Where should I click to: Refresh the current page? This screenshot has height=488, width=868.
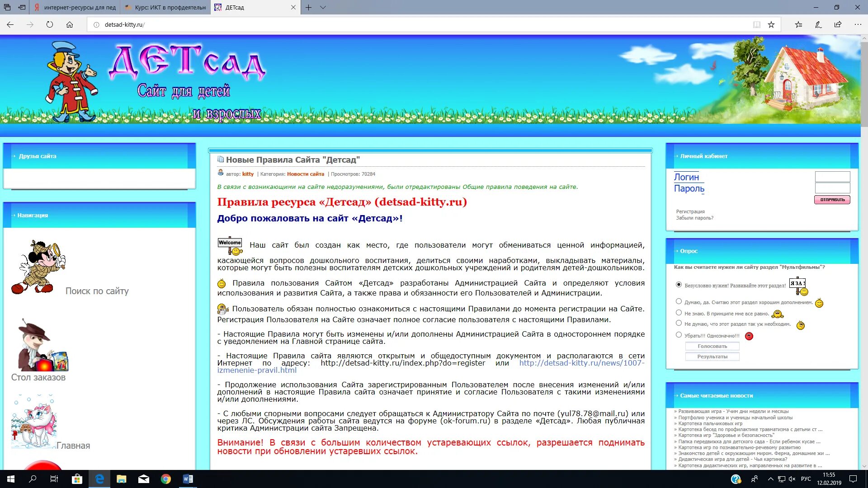[50, 25]
